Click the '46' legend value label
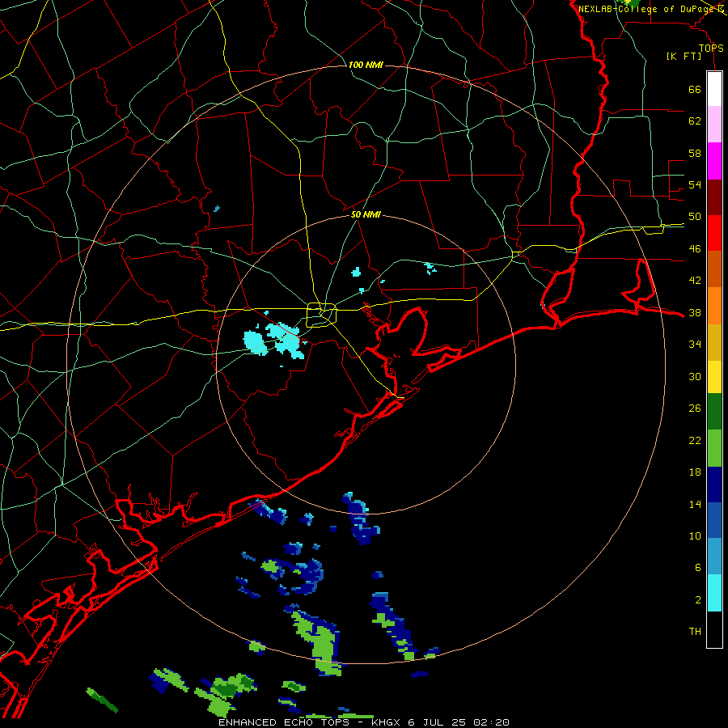728x728 pixels. (x=695, y=249)
